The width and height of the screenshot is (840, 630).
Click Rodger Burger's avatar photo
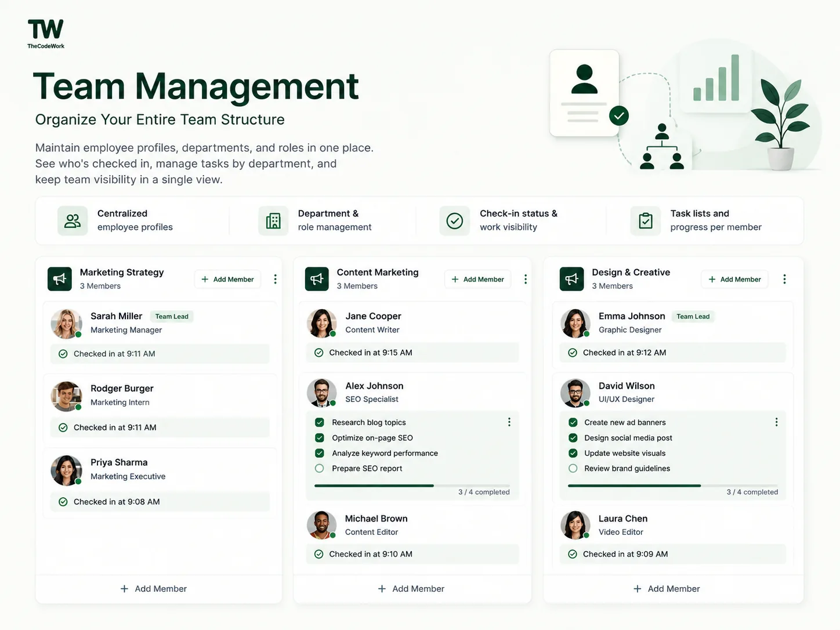66,396
